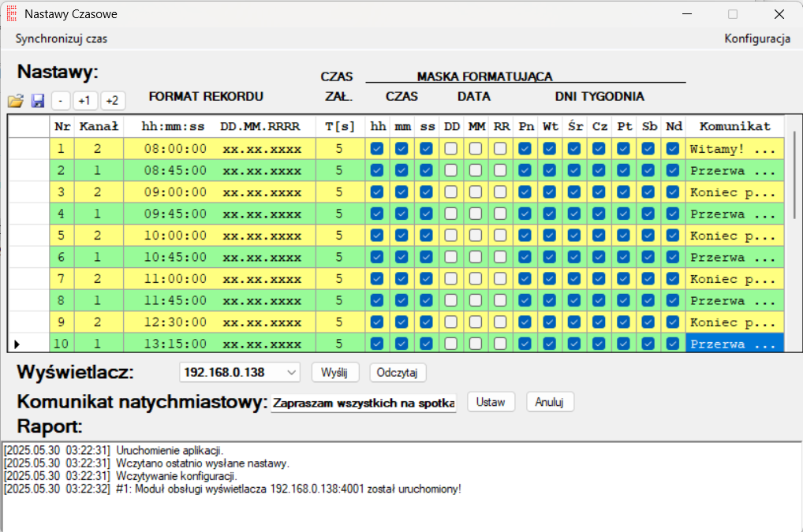Click the minus toolbar button
Screen dimensions: 803x532
61,100
